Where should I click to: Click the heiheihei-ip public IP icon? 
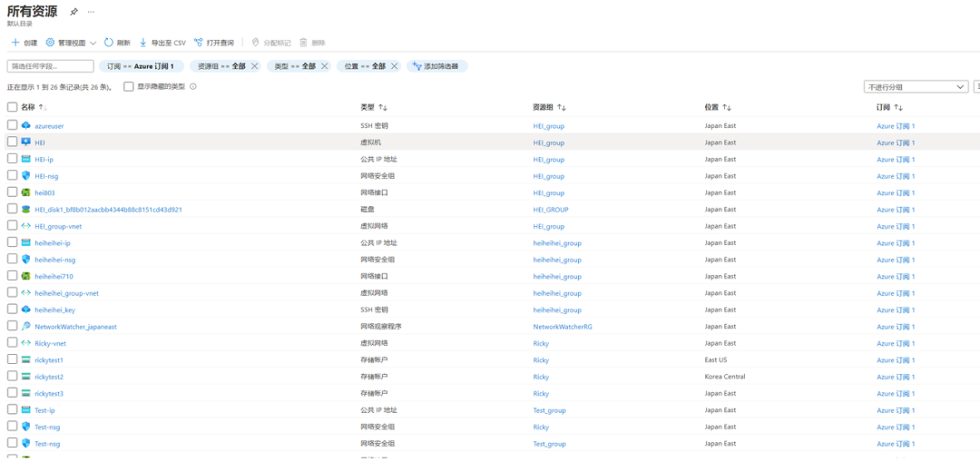[25, 242]
